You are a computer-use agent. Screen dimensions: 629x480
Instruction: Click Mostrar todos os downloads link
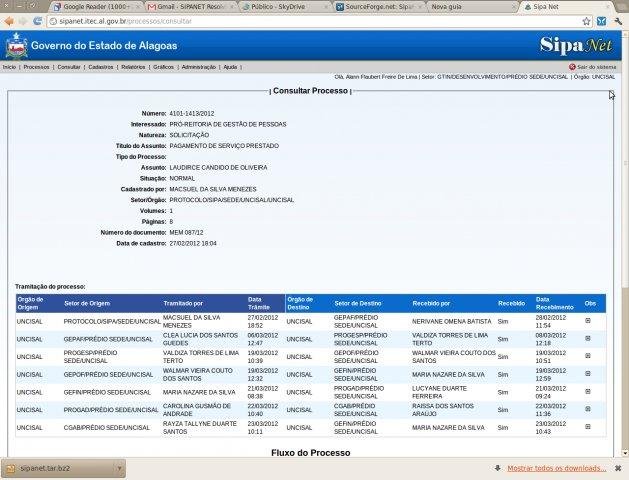click(x=556, y=468)
